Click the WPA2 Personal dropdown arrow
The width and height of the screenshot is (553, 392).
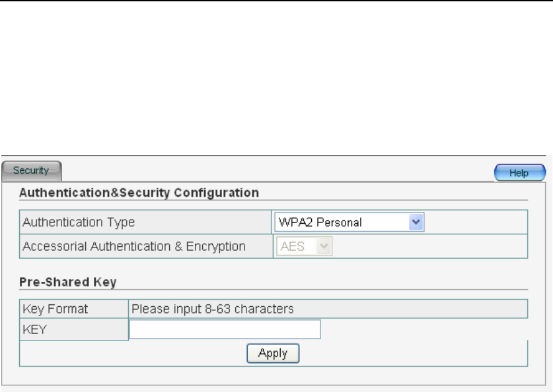[x=416, y=222]
